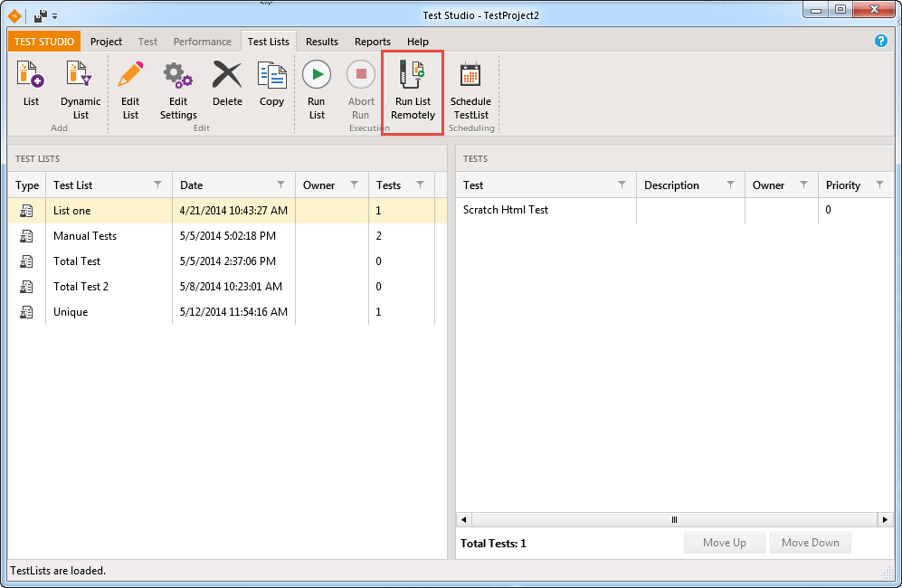Click type icon for Total Test row
Viewport: 902px width, 588px height.
[26, 261]
